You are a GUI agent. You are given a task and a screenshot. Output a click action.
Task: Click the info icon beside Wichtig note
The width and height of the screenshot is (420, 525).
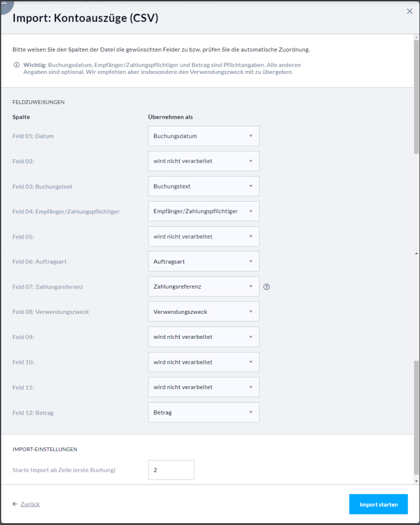(16, 64)
